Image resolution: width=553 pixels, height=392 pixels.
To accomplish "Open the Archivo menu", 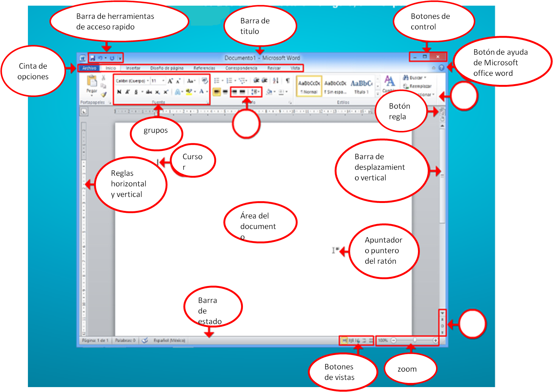I will pyautogui.click(x=89, y=68).
